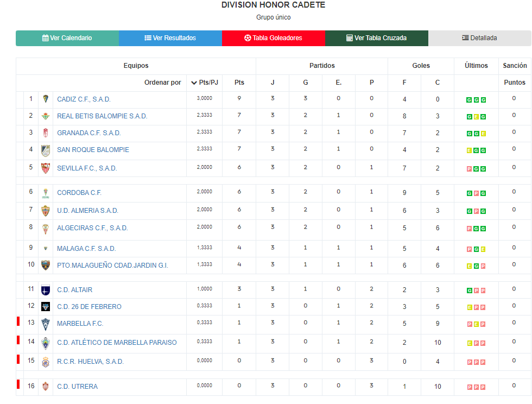Open C.D. 26 DE FEBRERO team link
This screenshot has width=532, height=404.
[x=89, y=307]
